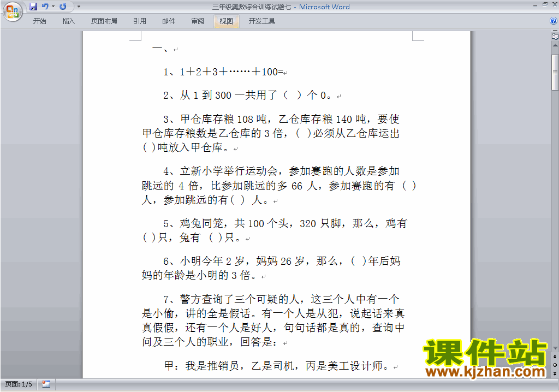The width and height of the screenshot is (559, 392).
Task: Click the line 问及三个人的职业，回答是：
Action: tap(210, 342)
